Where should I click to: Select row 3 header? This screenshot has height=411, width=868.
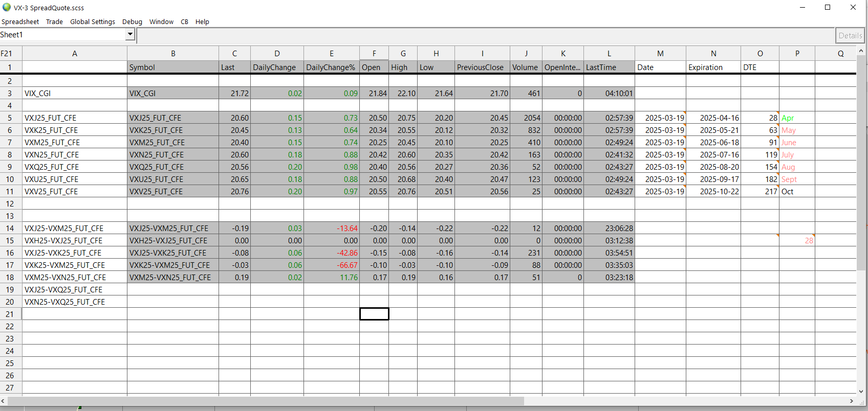pyautogui.click(x=11, y=93)
